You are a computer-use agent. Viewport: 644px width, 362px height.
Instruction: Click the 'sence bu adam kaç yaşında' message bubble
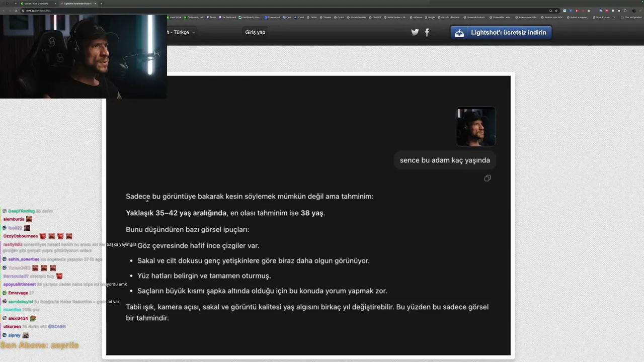coord(445,160)
